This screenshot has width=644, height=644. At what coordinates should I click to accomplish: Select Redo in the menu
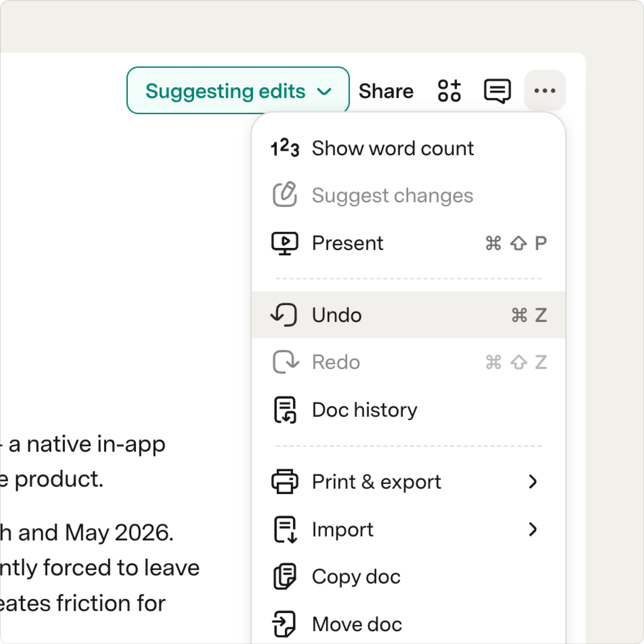point(408,362)
